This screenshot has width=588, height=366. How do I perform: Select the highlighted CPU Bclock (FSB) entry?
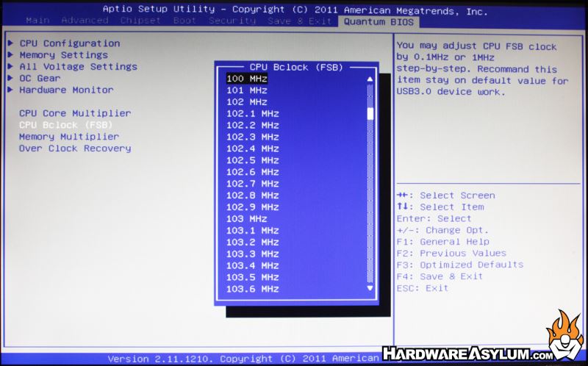(x=65, y=125)
